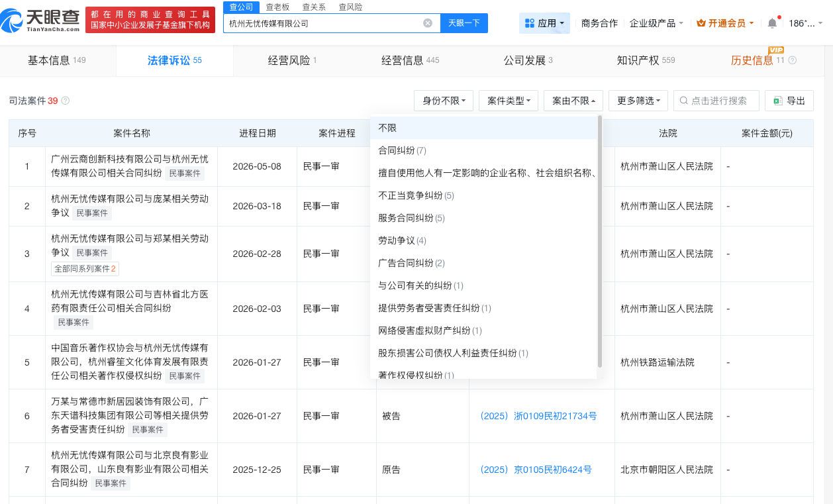Open the 庞某 labor dispute case
This screenshot has height=504, width=833.
(x=130, y=206)
